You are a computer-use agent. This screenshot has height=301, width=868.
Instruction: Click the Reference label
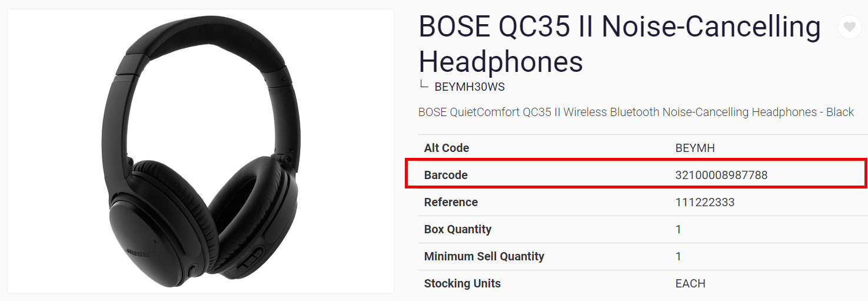click(x=451, y=202)
